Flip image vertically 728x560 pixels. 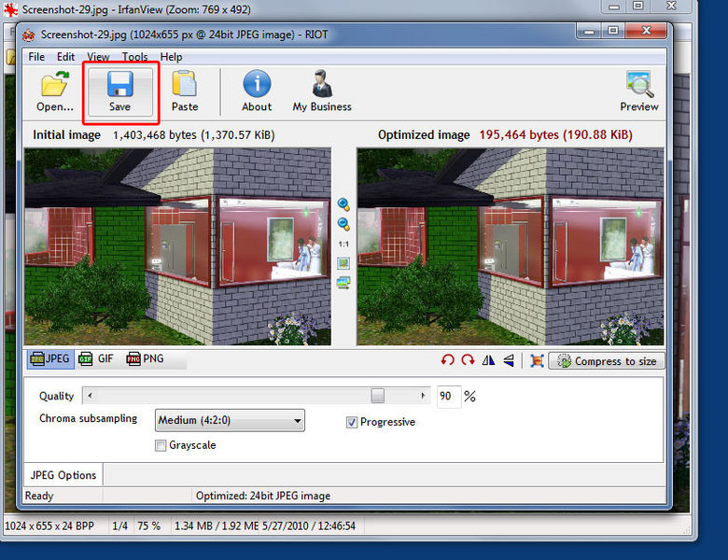pos(509,360)
